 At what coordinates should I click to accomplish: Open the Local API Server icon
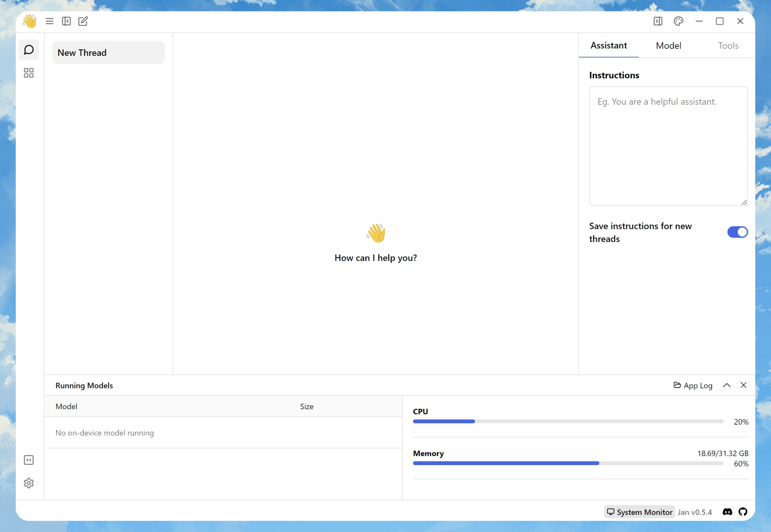click(29, 460)
